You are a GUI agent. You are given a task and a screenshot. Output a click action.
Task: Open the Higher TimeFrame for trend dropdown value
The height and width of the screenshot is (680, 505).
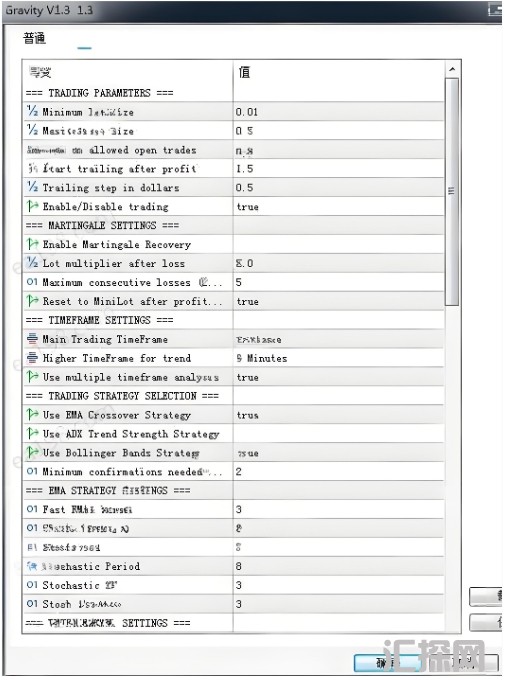(338, 358)
